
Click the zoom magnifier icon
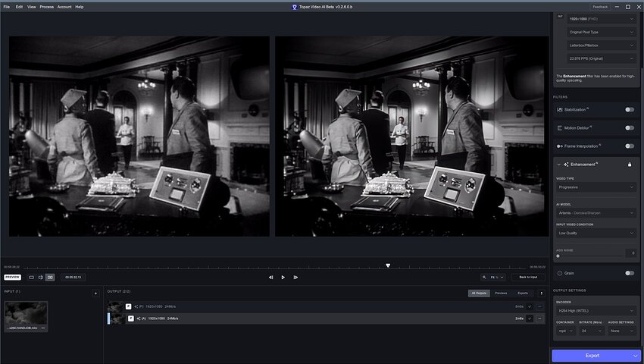484,278
